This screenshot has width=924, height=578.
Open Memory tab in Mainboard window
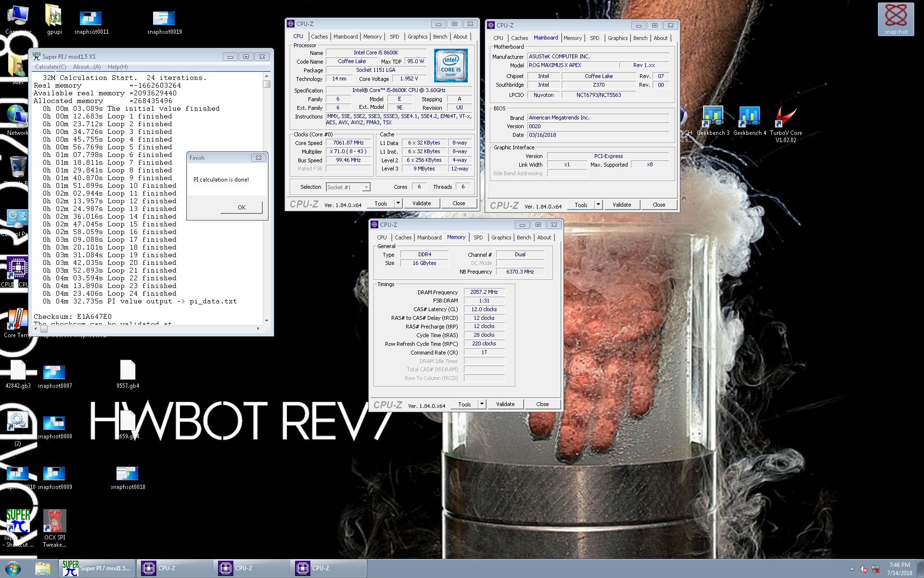[572, 38]
